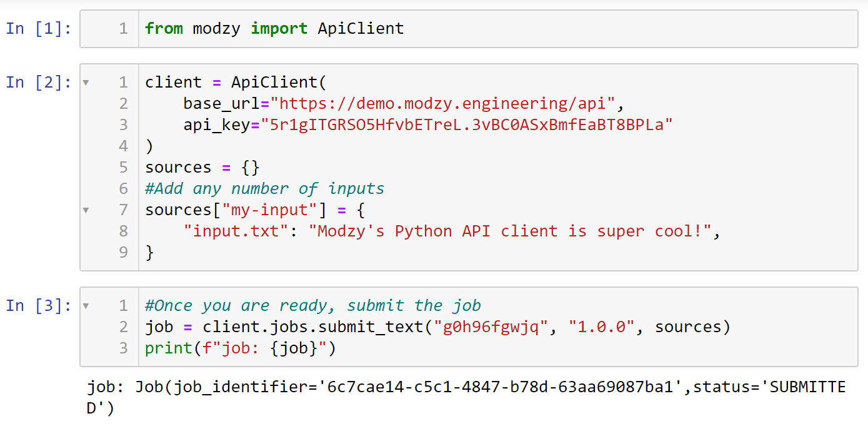Viewport: 868px width, 426px height.
Task: Click the "ApiClient(" call in second cell
Action: click(279, 83)
